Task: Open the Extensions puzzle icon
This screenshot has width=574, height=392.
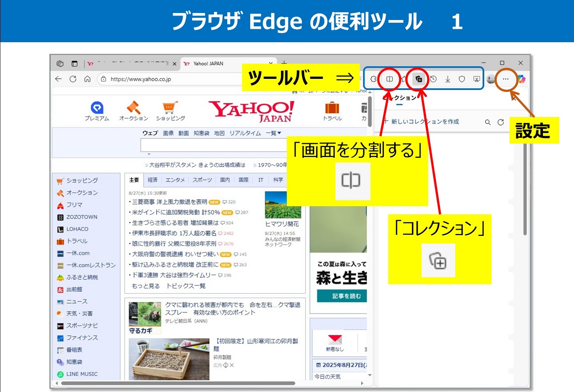Action: 373,79
